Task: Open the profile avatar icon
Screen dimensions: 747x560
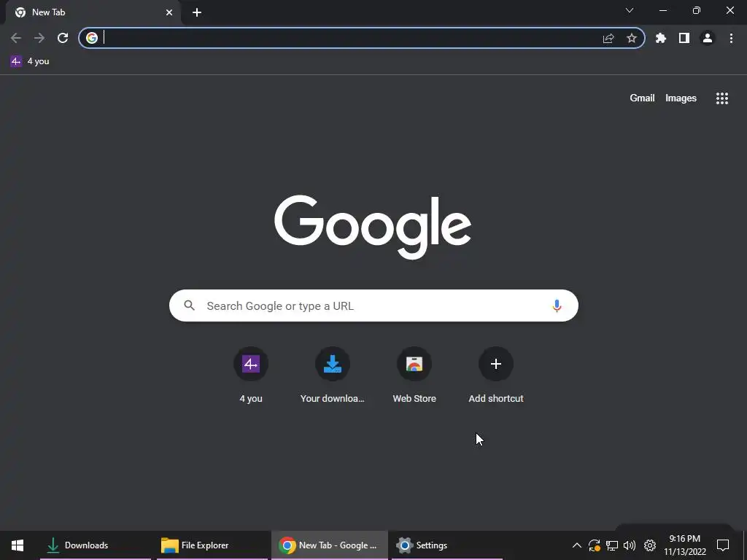Action: pyautogui.click(x=708, y=38)
